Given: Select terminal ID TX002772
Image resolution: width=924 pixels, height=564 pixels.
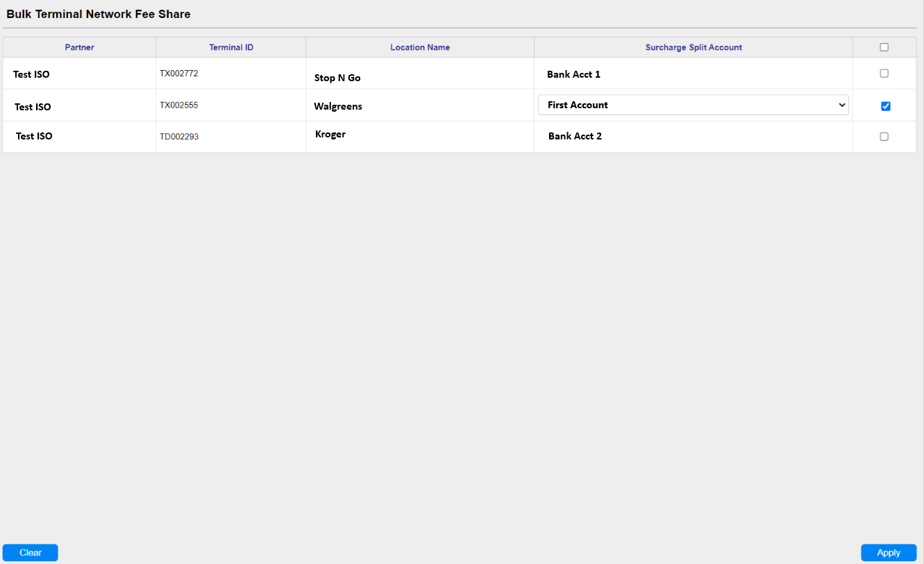Looking at the screenshot, I should point(179,73).
